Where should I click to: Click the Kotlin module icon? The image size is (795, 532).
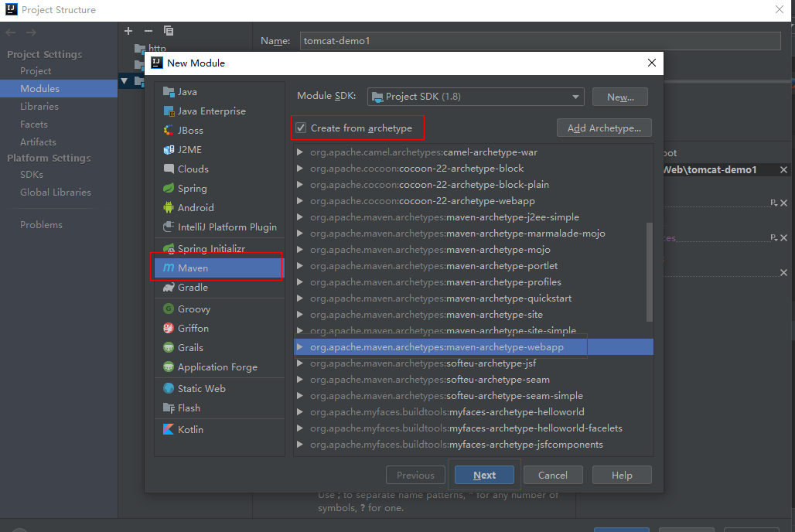(169, 430)
